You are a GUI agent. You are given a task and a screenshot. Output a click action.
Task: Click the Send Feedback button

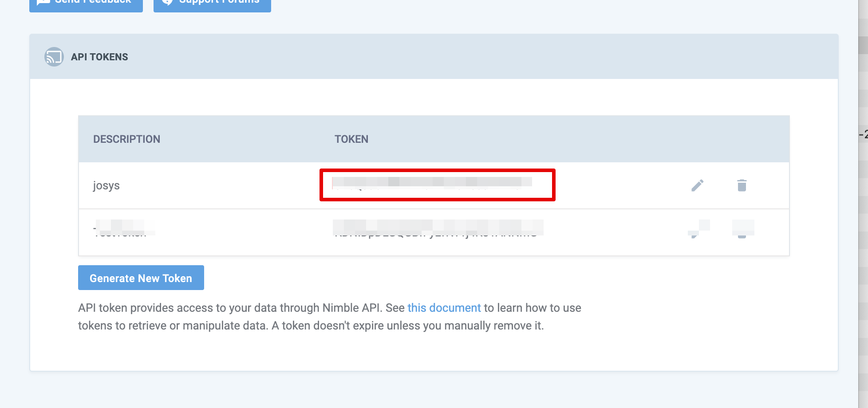pos(86,4)
